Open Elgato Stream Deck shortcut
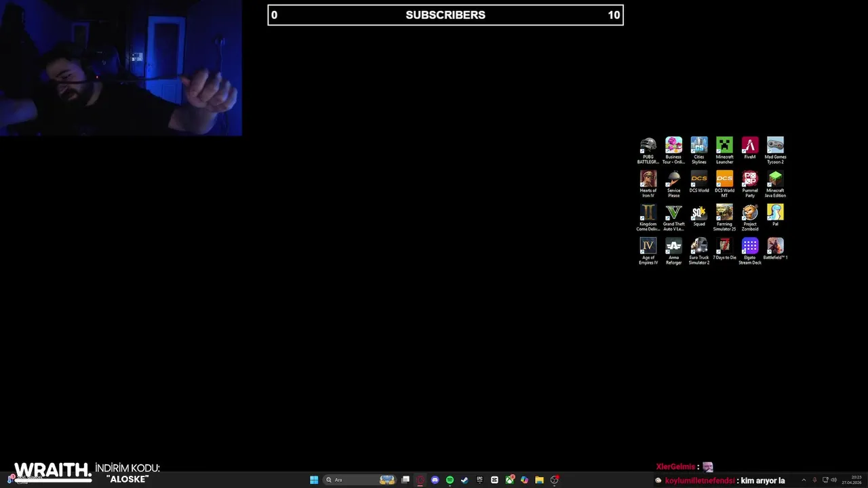Viewport: 868px width, 488px height. (750, 251)
